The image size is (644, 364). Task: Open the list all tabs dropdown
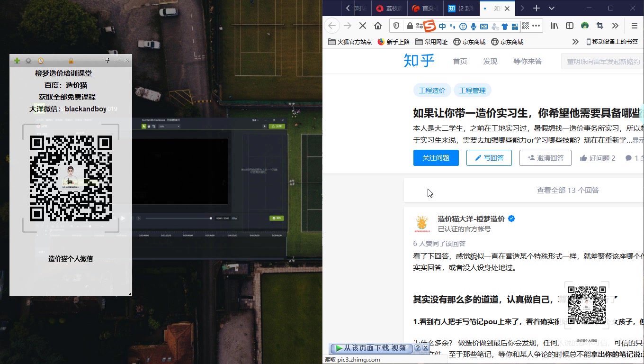click(x=552, y=8)
